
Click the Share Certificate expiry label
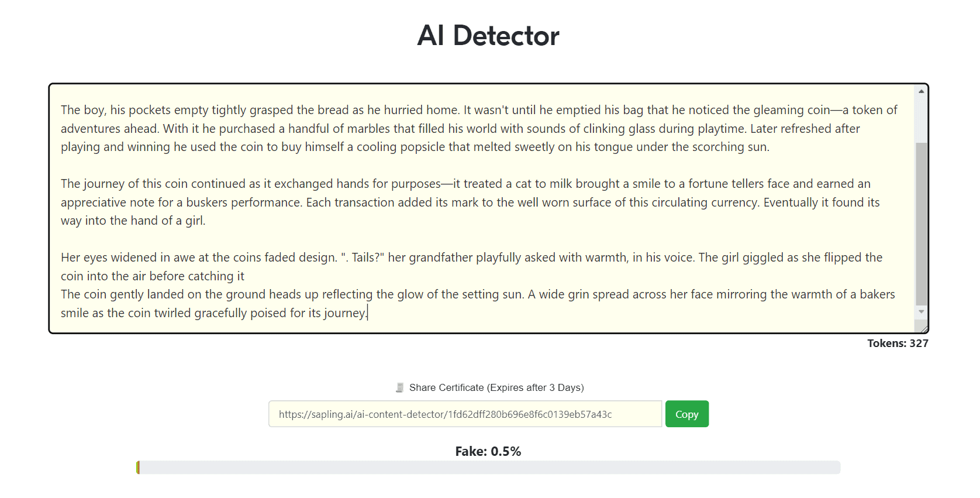[496, 387]
